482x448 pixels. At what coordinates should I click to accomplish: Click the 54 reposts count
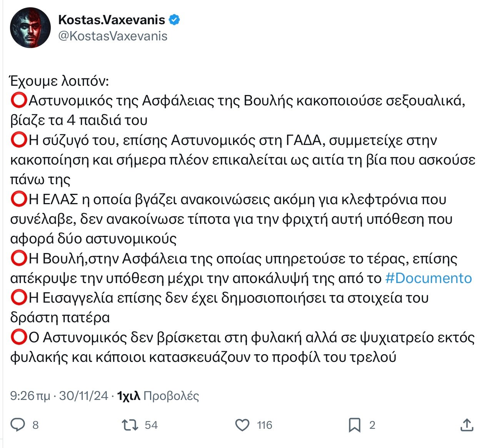point(151,425)
